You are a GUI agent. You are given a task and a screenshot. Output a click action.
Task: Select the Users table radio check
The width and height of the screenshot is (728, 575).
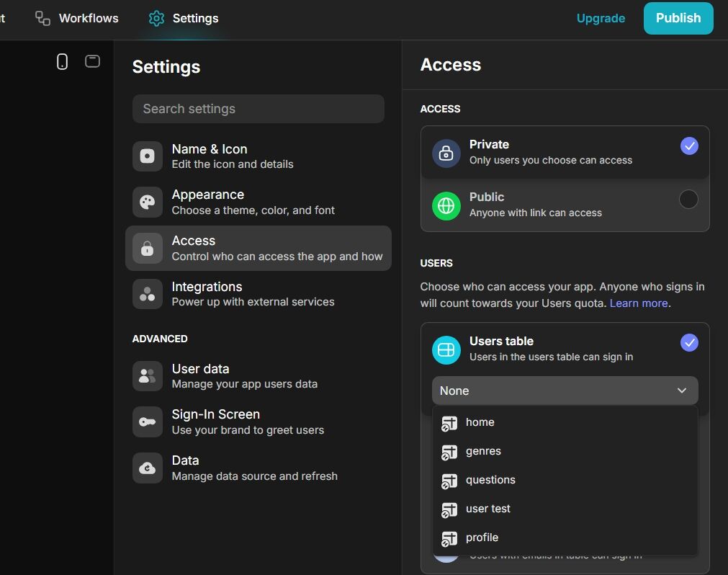click(x=689, y=343)
